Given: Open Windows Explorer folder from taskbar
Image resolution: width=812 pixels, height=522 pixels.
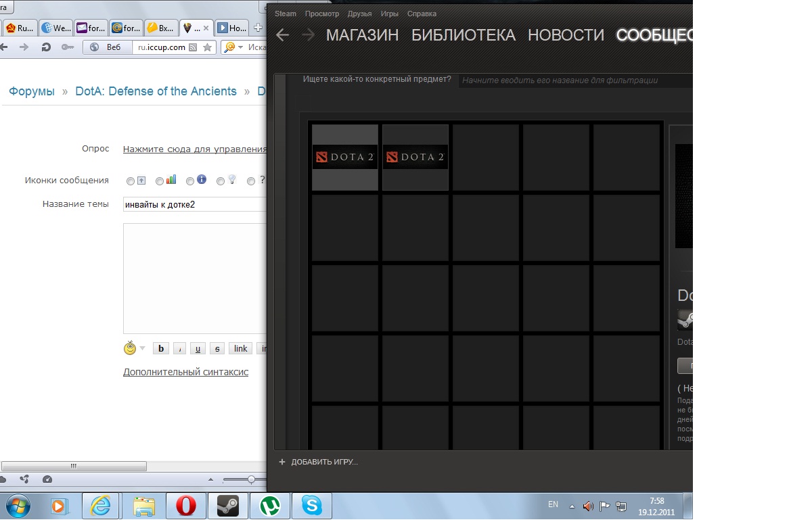Looking at the screenshot, I should point(143,506).
